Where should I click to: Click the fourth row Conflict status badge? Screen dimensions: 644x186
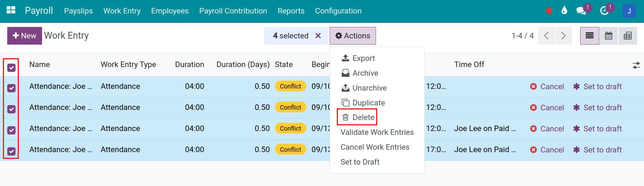click(x=290, y=149)
